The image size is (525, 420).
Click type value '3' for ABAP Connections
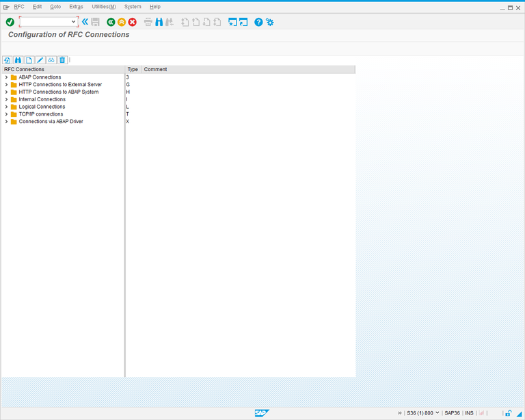[128, 77]
